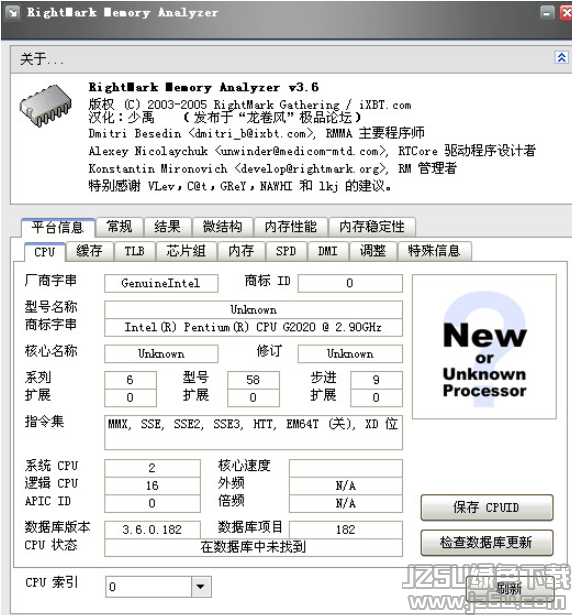
Task: Switch to the 常规 tab
Action: click(120, 227)
